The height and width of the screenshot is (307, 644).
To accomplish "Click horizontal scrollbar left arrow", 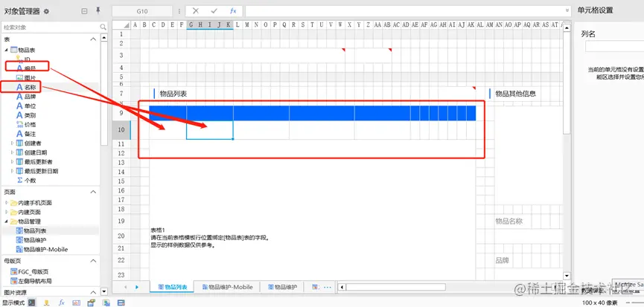I will [x=341, y=288].
